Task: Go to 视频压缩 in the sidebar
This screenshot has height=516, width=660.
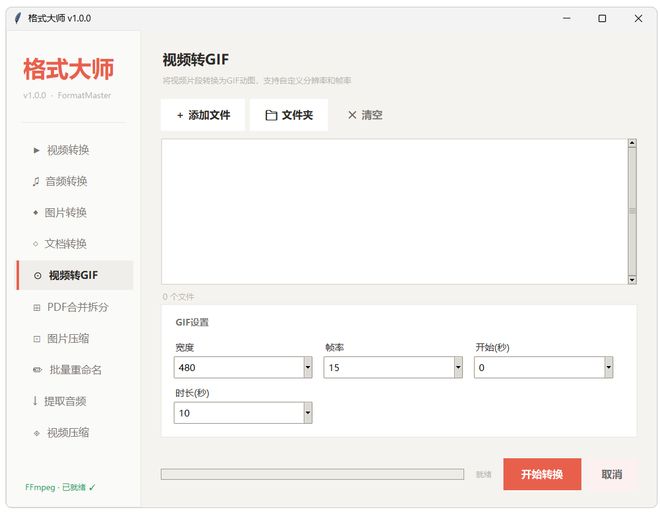Action: point(75,433)
